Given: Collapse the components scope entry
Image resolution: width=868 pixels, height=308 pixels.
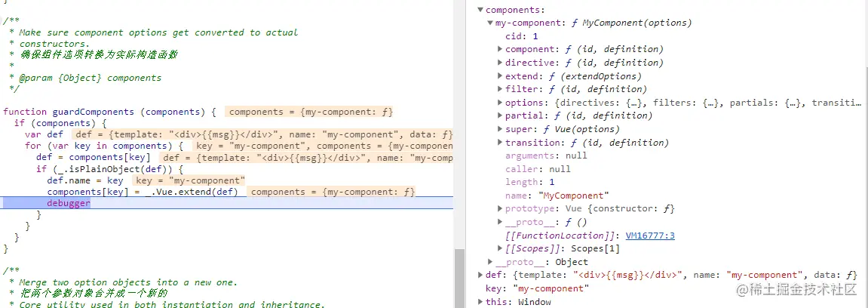Looking at the screenshot, I should click(480, 9).
